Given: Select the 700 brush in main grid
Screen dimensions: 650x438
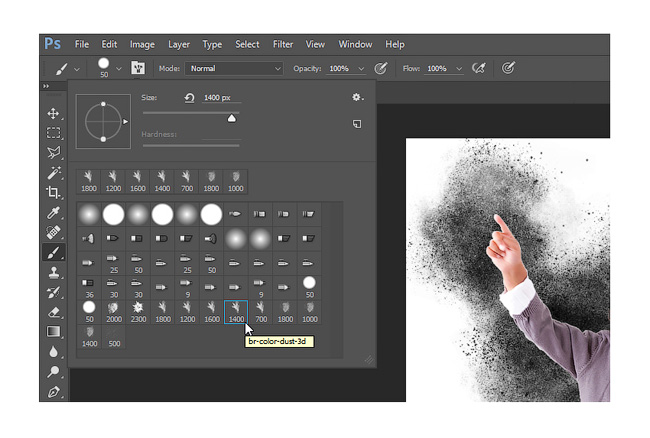Looking at the screenshot, I should tap(260, 312).
